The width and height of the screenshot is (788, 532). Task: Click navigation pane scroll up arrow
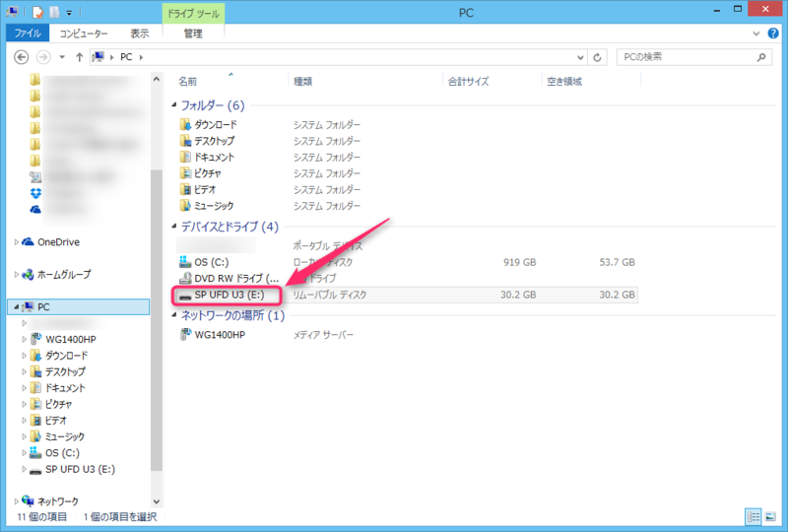point(157,79)
